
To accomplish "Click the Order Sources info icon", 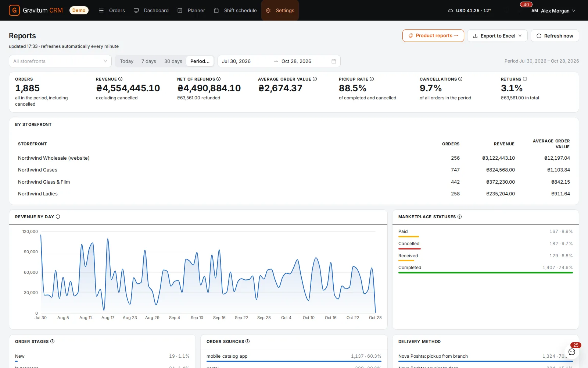I will [247, 342].
